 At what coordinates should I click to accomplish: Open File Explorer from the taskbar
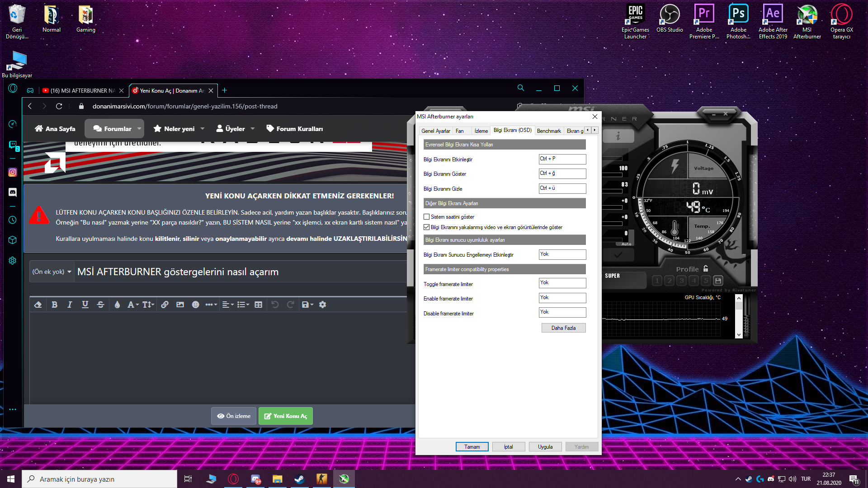(277, 479)
